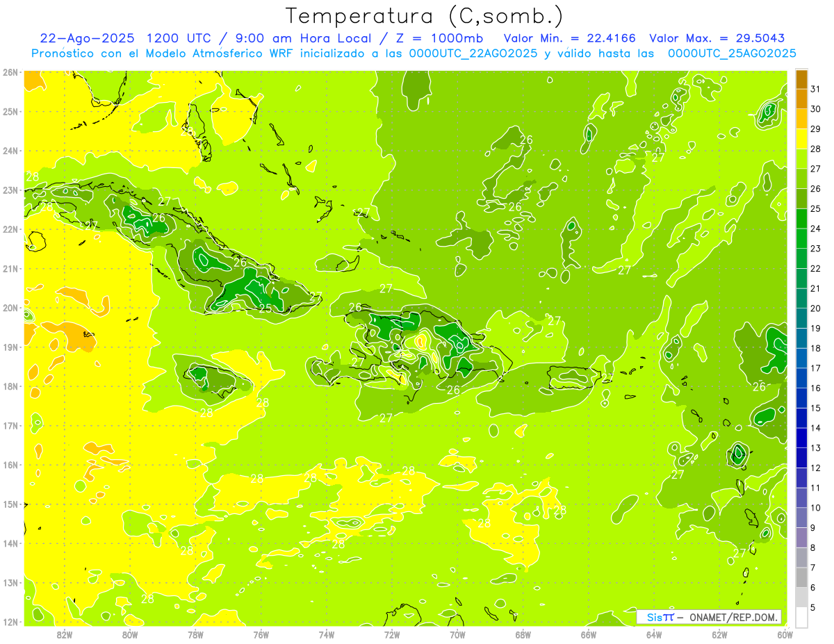Pick the gray legend band between 6 and 7
834x644 pixels.
[x=801, y=577]
